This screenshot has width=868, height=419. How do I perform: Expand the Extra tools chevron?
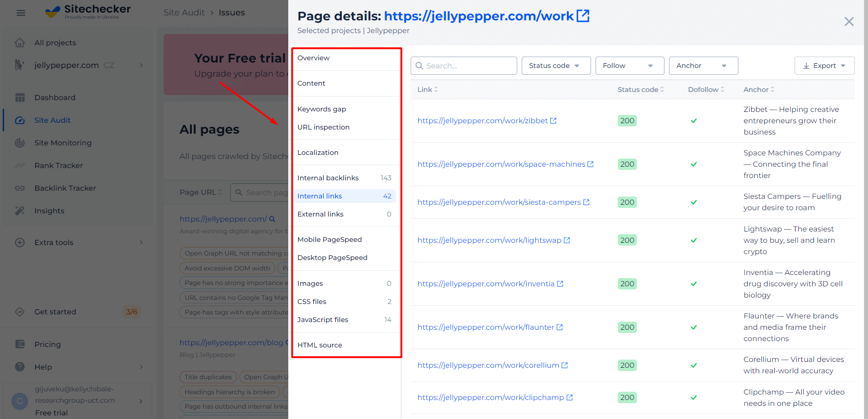141,242
